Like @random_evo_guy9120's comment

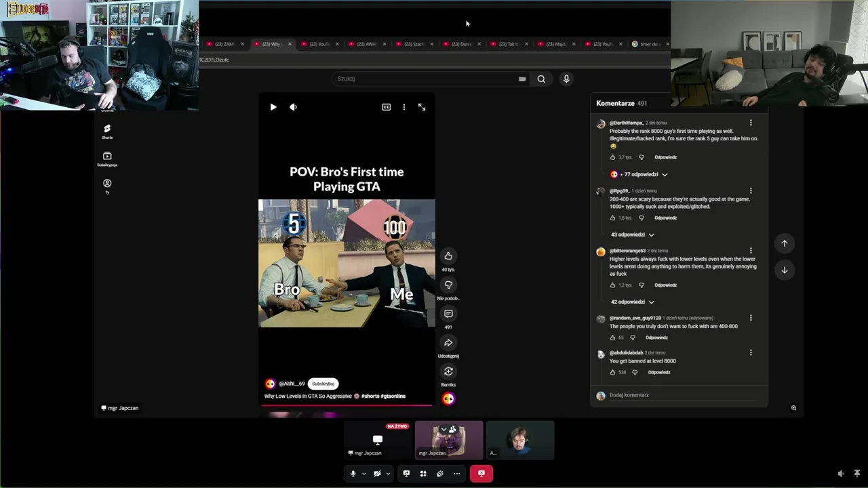(x=612, y=338)
